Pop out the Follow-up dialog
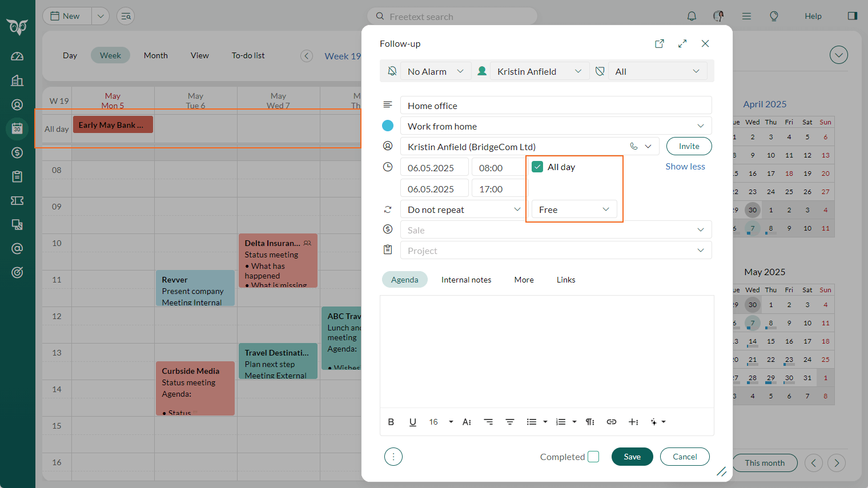 point(660,43)
